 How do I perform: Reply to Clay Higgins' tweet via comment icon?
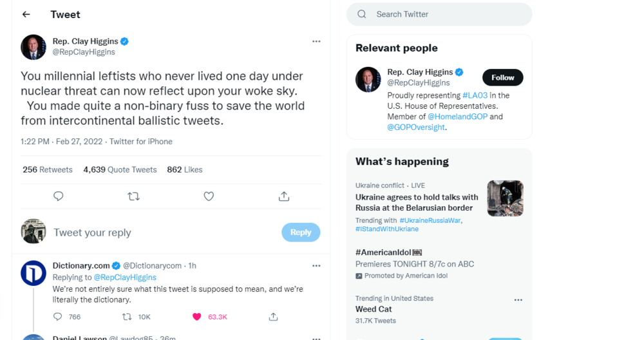click(x=59, y=196)
